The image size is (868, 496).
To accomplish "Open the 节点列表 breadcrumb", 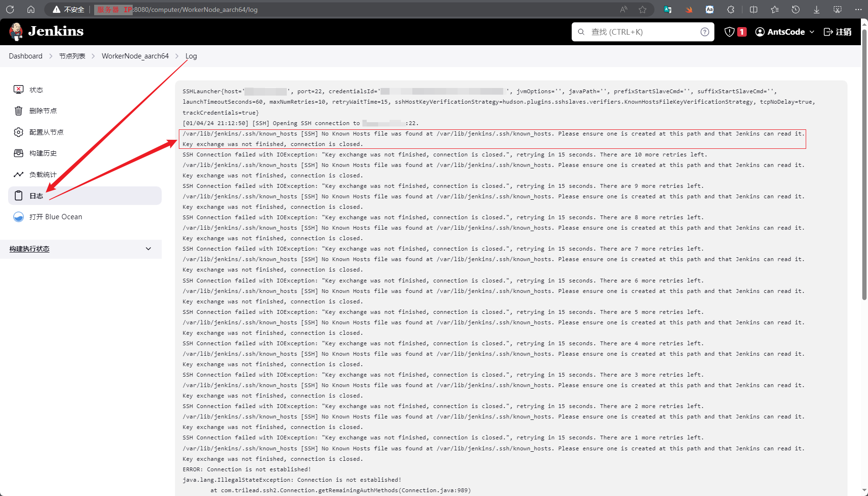I will coord(72,56).
